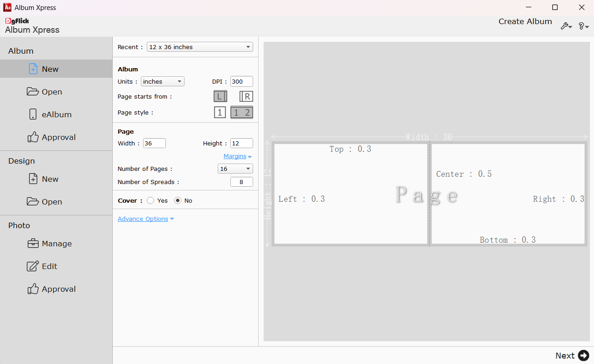Click the Photo Approval thumbs-up icon
This screenshot has width=594, height=364.
(x=33, y=289)
